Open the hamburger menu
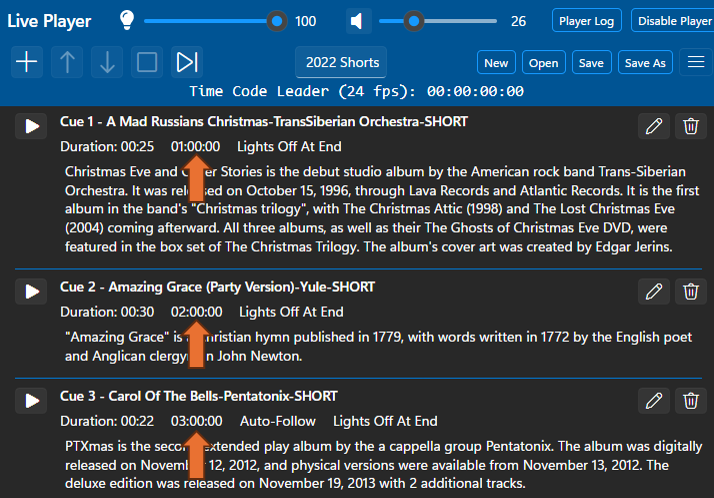714x498 pixels. (x=696, y=62)
